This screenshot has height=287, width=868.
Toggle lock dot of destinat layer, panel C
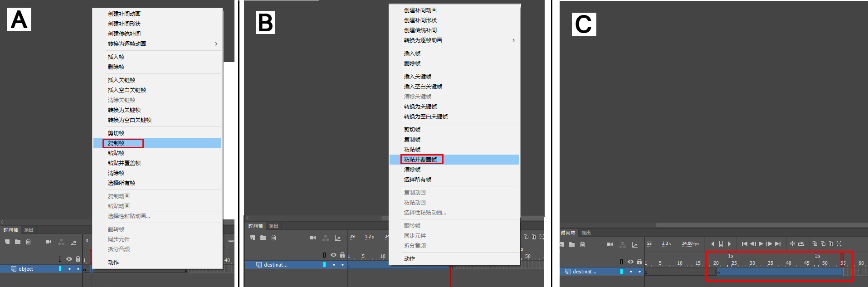tap(639, 272)
